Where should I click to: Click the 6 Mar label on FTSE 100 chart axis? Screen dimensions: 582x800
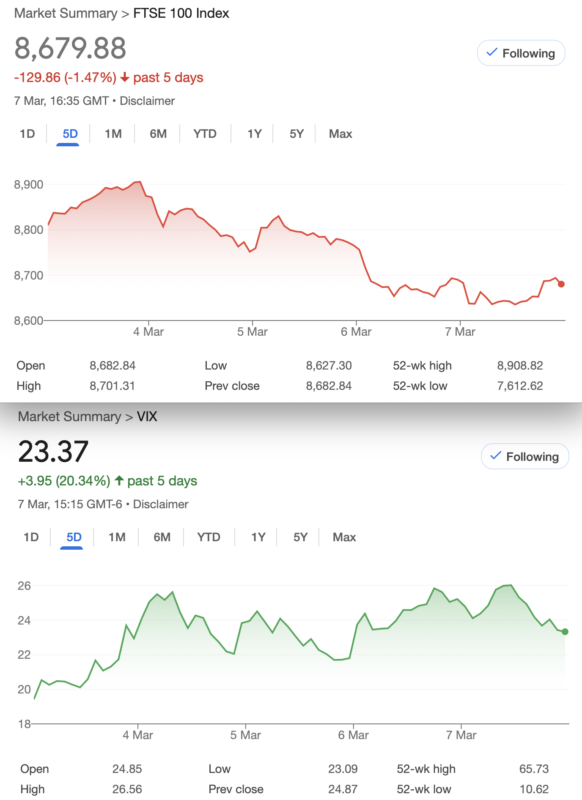point(356,332)
